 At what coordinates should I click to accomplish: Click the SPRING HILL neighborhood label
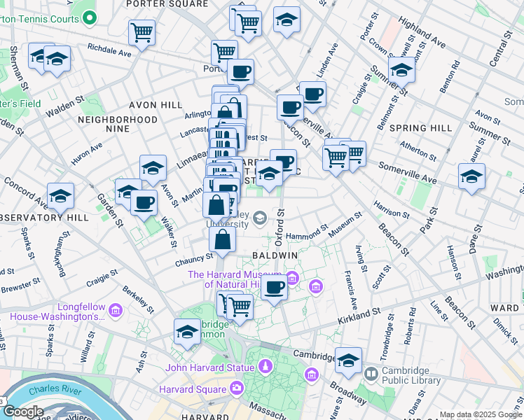421,128
